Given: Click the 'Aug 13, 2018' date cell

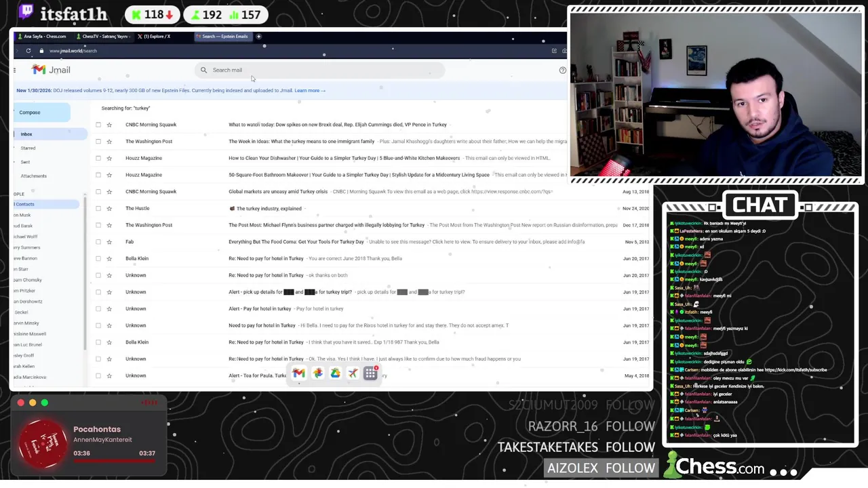Looking at the screenshot, I should click(635, 191).
